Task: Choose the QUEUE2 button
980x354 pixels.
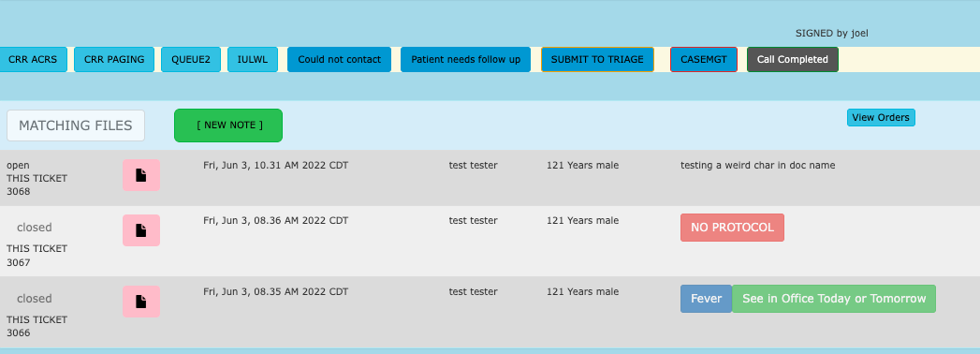Action: [x=191, y=59]
